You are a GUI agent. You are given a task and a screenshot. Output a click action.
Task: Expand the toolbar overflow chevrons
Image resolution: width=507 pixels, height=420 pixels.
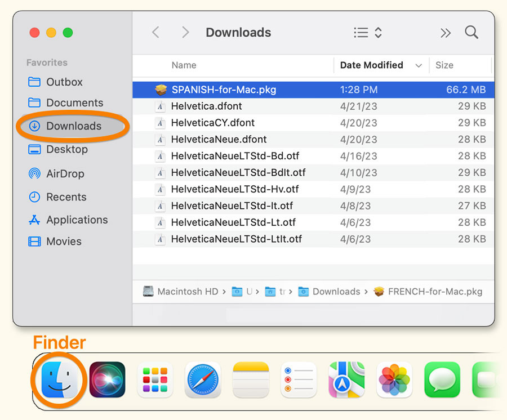pos(446,33)
